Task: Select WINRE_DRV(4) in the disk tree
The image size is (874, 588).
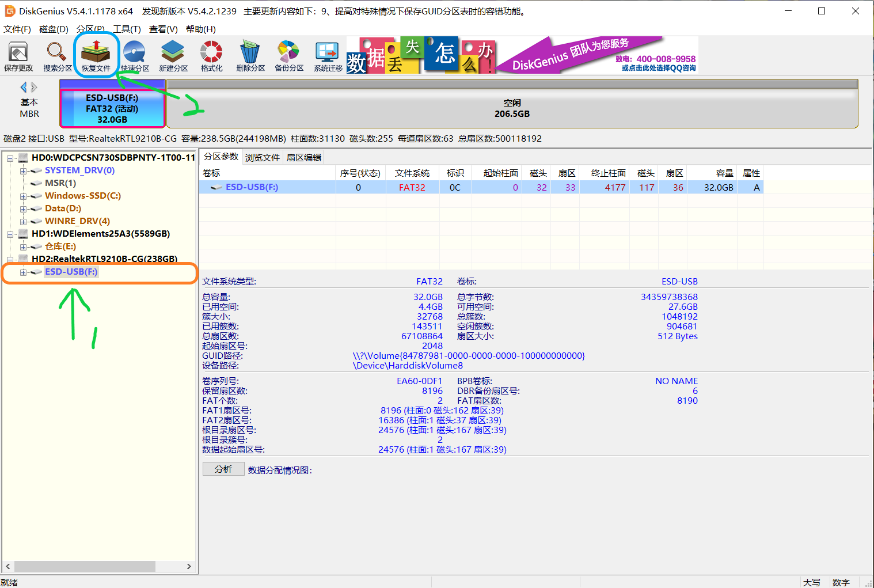Action: pyautogui.click(x=77, y=221)
